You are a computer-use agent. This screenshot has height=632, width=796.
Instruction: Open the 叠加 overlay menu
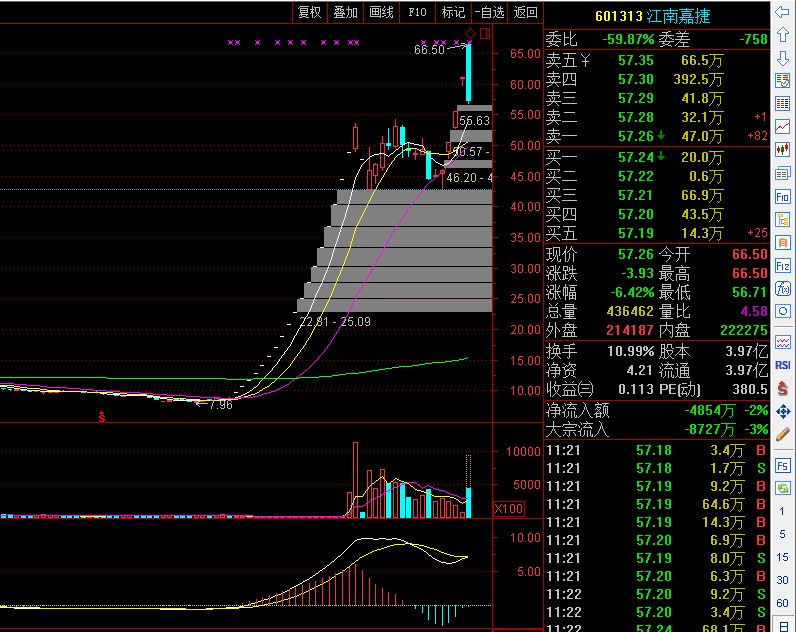coord(346,12)
